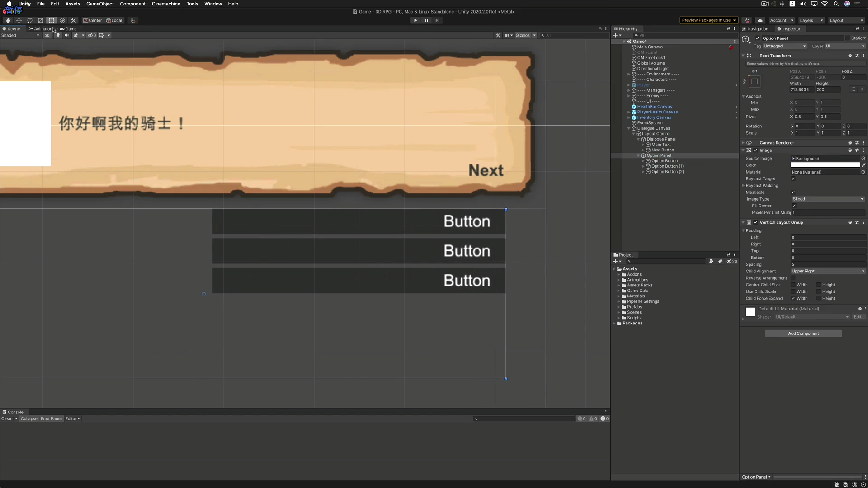Open the GameObject menu
The image size is (868, 488).
[x=100, y=4]
